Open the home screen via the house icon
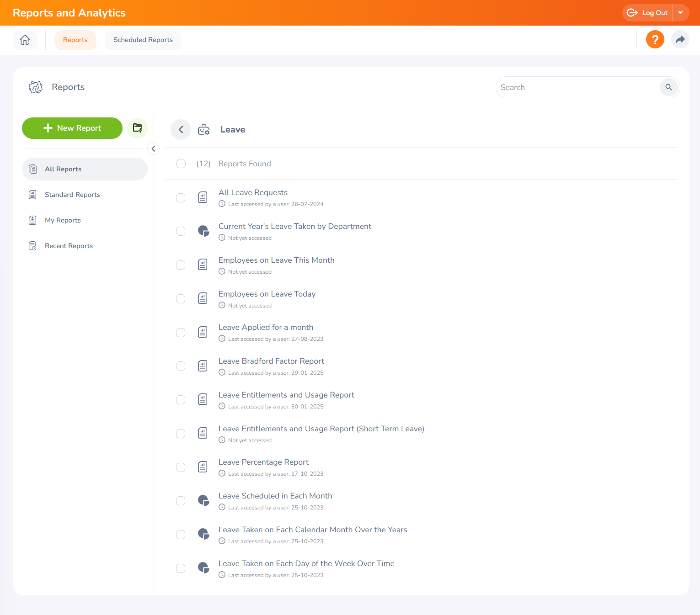 tap(25, 40)
